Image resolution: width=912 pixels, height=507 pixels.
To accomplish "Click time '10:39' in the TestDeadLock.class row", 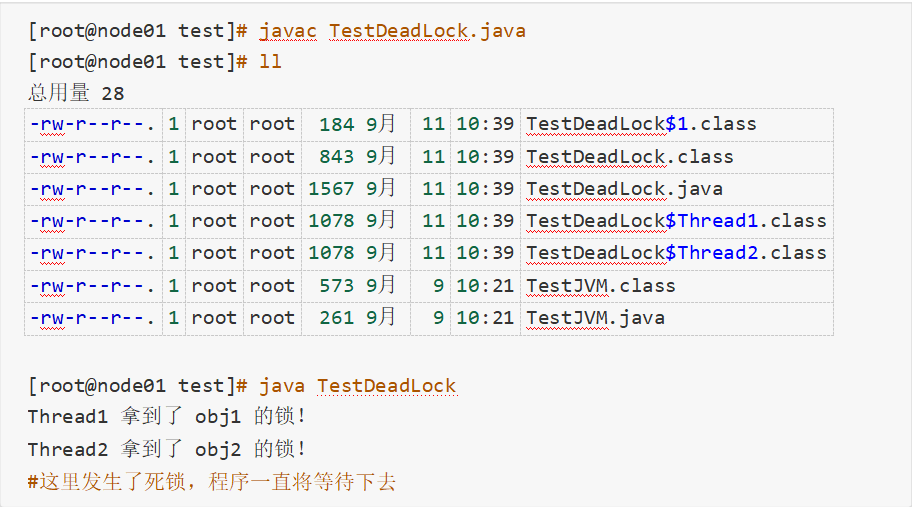I will pyautogui.click(x=485, y=157).
